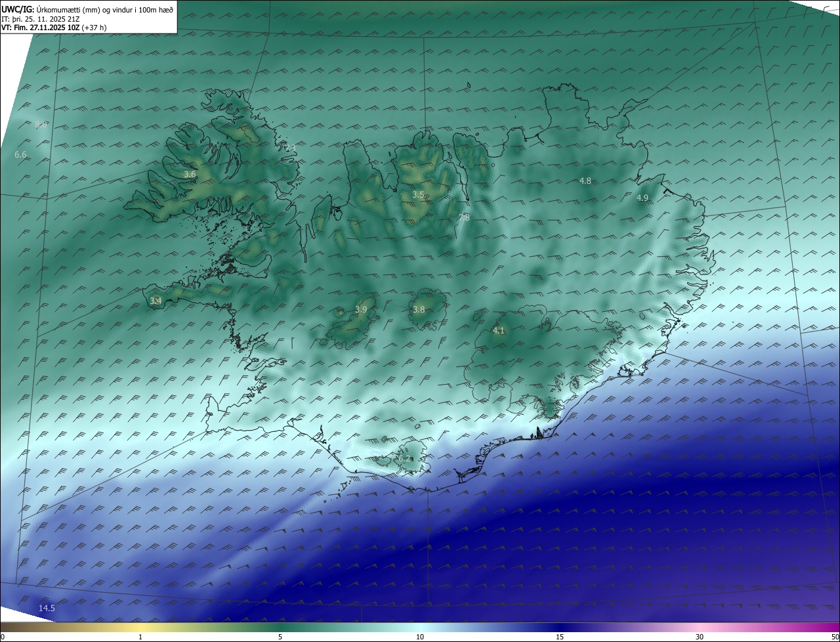
Task: Click the 30 tick on the colour scale
Action: tap(700, 637)
